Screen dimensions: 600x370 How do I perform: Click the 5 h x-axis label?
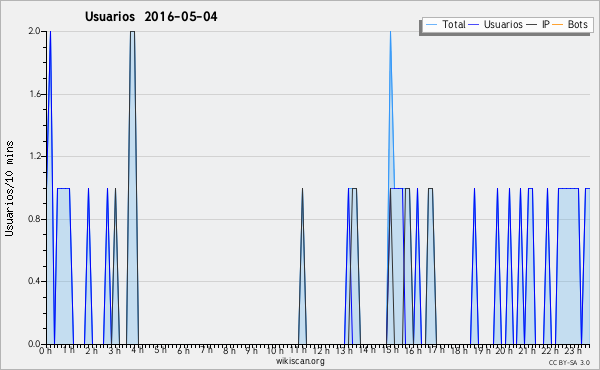click(x=160, y=350)
